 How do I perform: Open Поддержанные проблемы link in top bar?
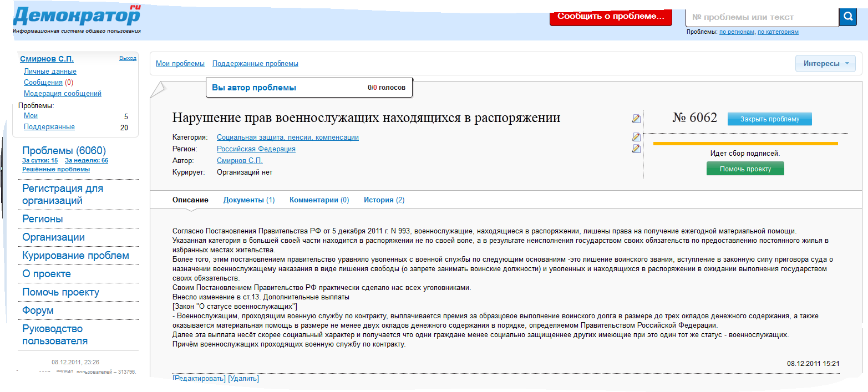(255, 64)
